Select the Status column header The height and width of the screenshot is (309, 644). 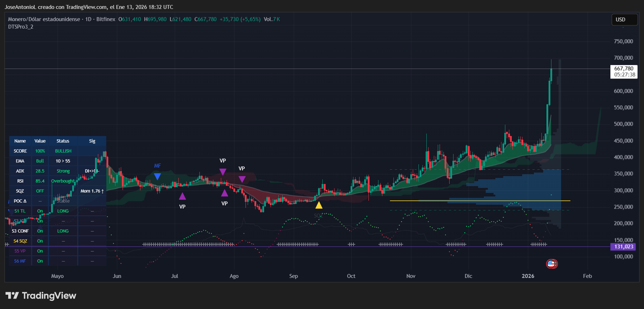point(63,141)
